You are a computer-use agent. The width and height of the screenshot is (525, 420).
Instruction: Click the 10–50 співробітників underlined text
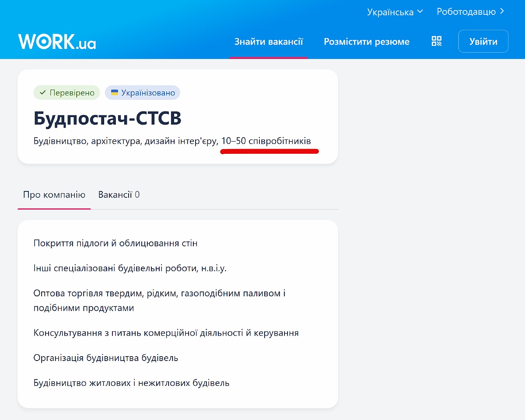click(x=266, y=141)
